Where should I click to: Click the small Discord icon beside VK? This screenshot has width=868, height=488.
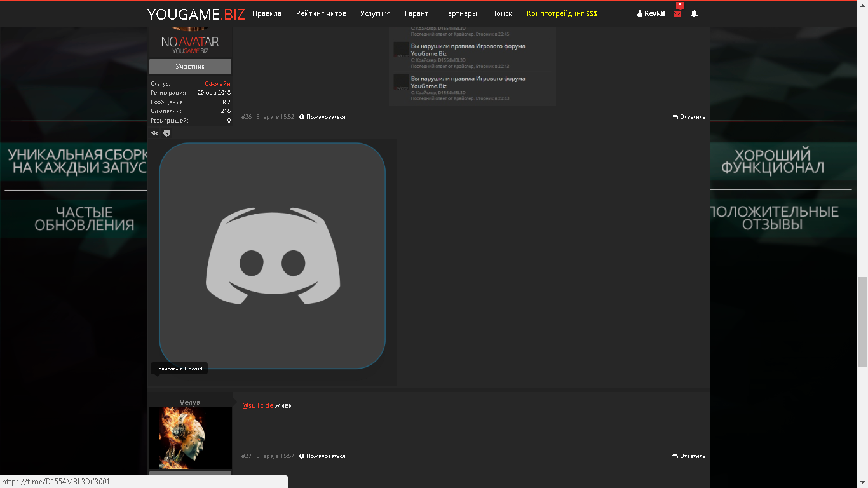coord(166,133)
